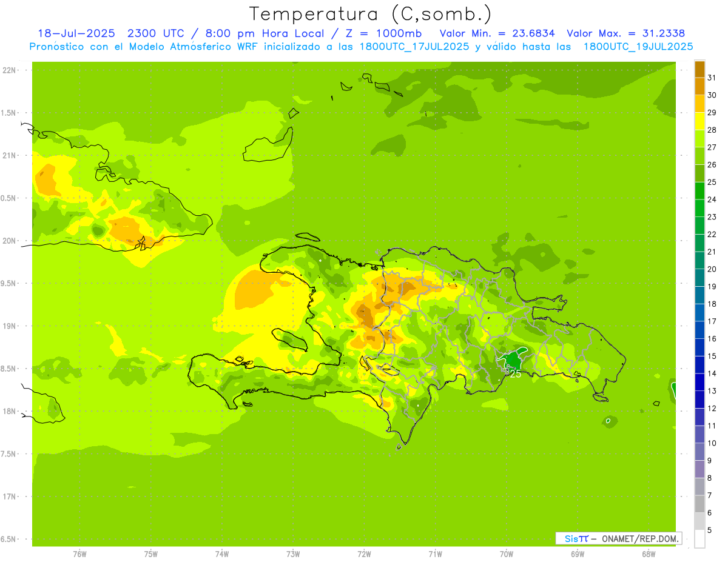728x562 pixels.
Task: Click the '69W' longitude label
Action: pyautogui.click(x=578, y=554)
